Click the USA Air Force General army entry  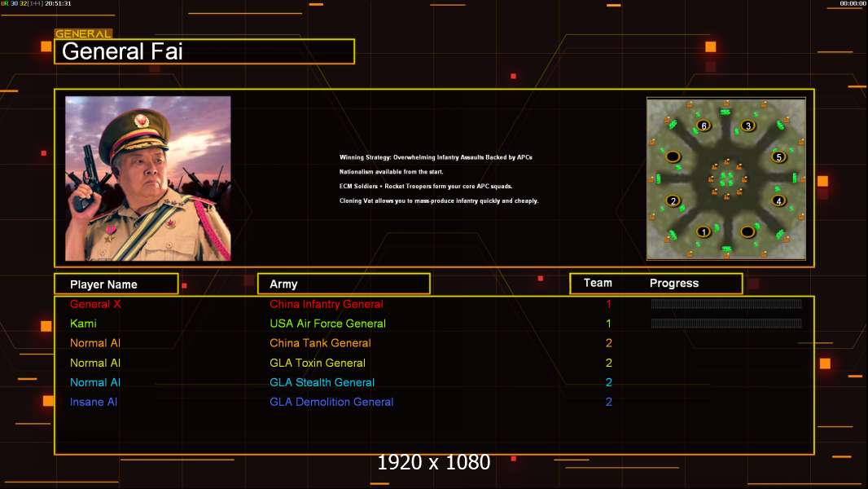[327, 324]
